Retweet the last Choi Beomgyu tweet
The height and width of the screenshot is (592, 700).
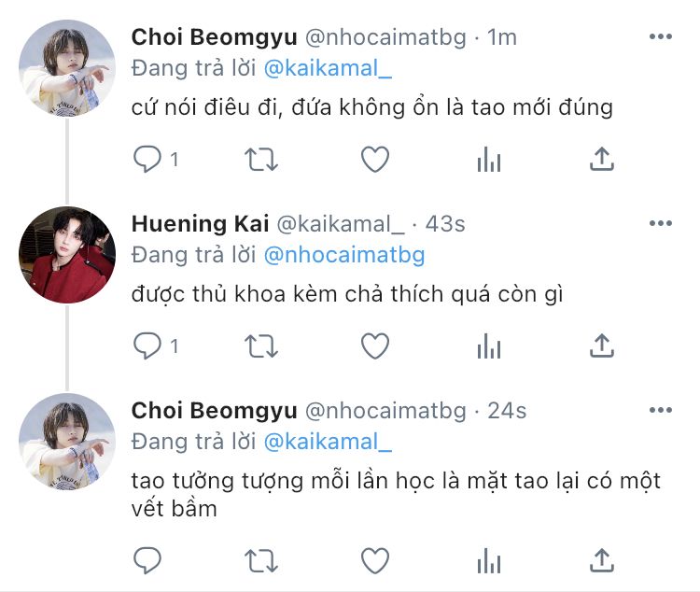click(x=261, y=560)
